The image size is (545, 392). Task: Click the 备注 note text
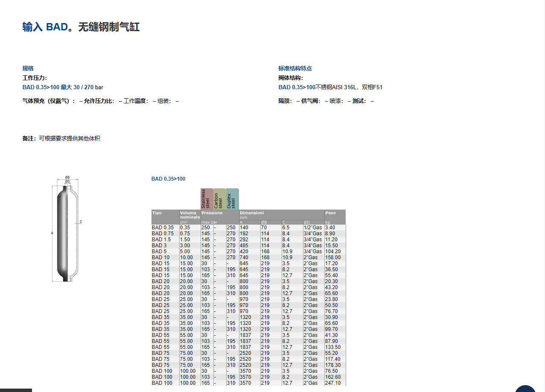coord(61,138)
